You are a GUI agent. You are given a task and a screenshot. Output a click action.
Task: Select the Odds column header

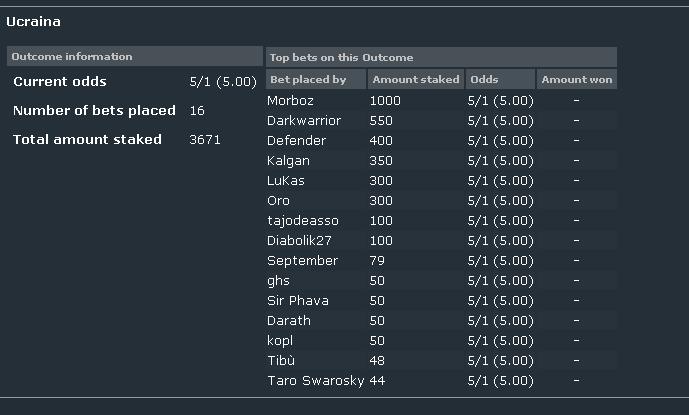pyautogui.click(x=500, y=80)
